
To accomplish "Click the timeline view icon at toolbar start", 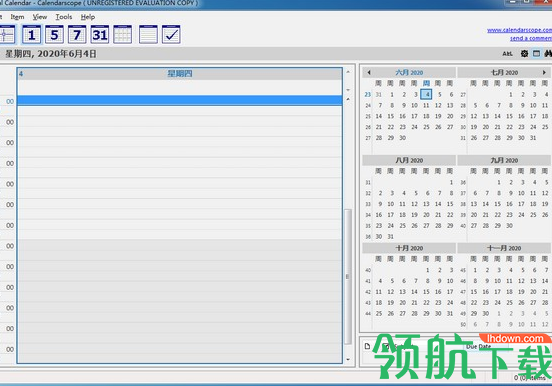I will 7,35.
